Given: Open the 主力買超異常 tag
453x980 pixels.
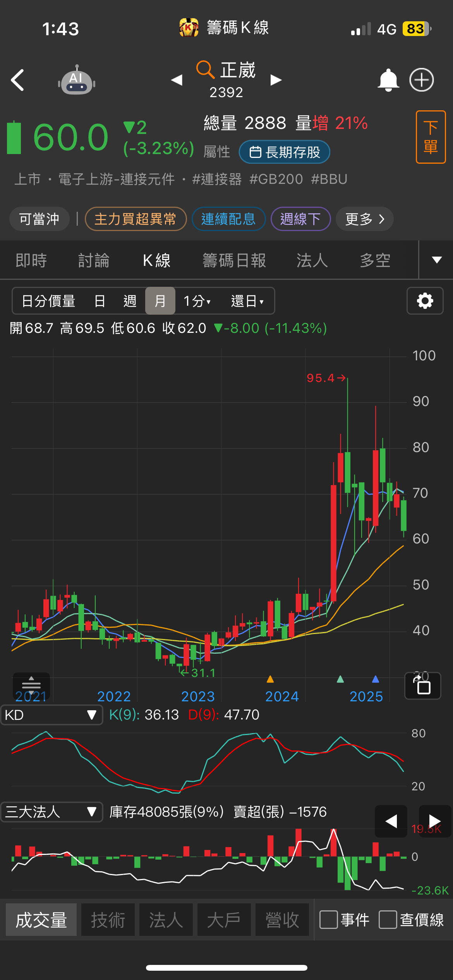Looking at the screenshot, I should coord(136,219).
